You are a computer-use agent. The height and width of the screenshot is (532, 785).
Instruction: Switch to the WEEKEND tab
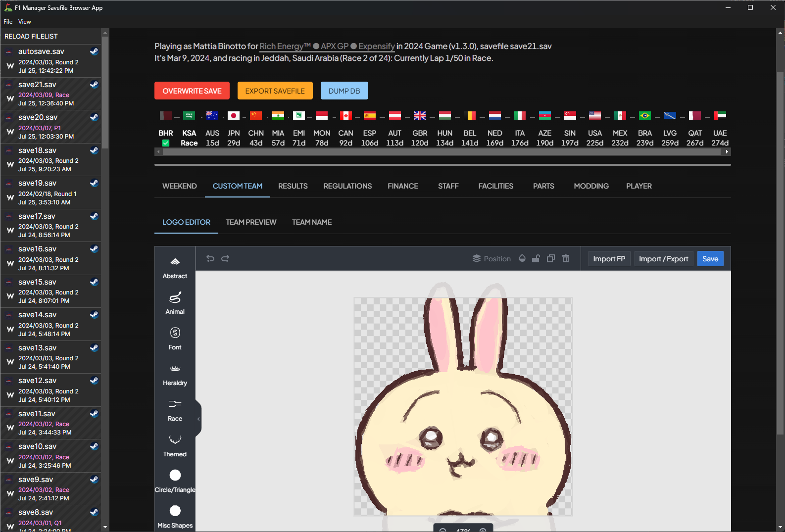[180, 186]
